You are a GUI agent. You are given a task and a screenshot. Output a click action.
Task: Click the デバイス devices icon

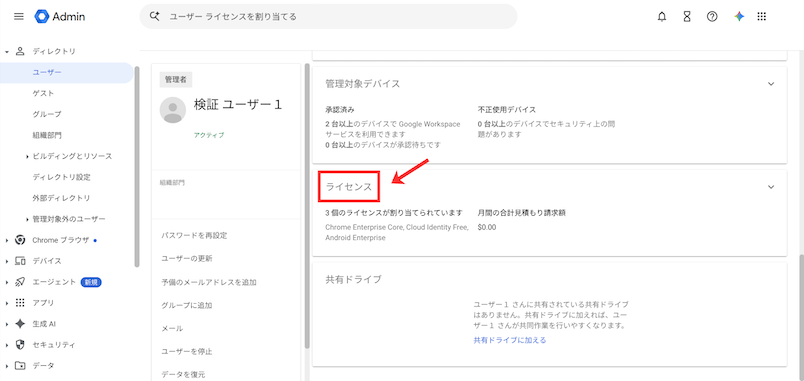[x=20, y=261]
